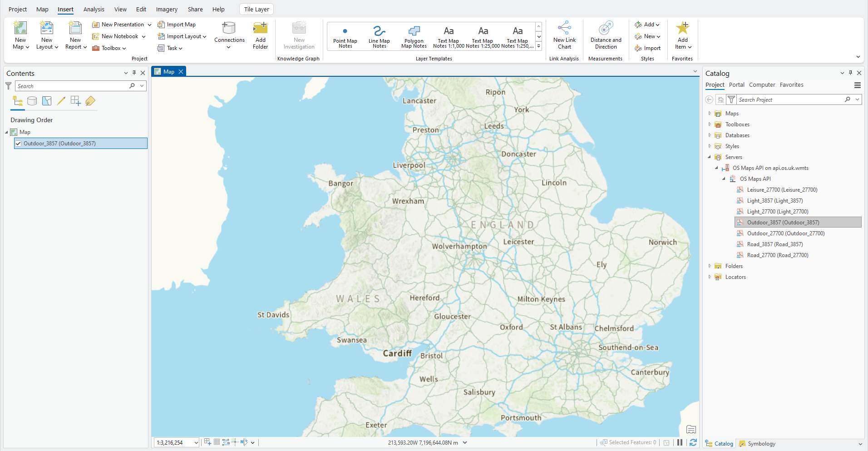Select Polygon Map Notes template

pos(414,36)
